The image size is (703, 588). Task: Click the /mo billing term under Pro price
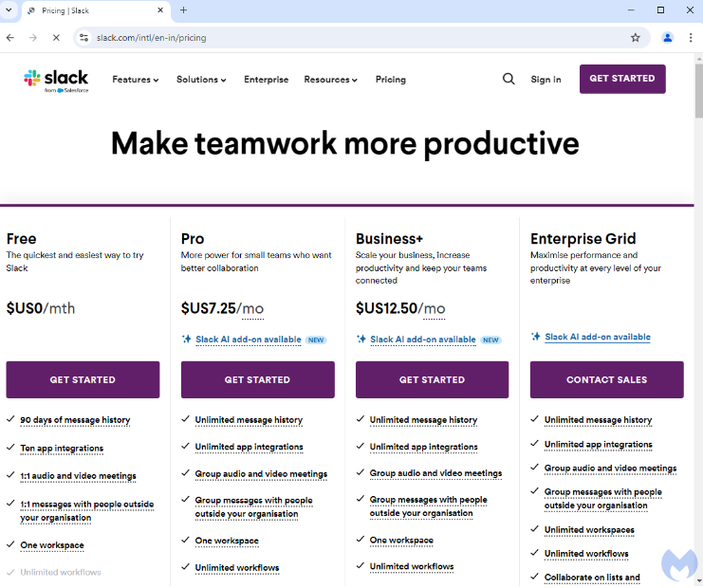253,308
